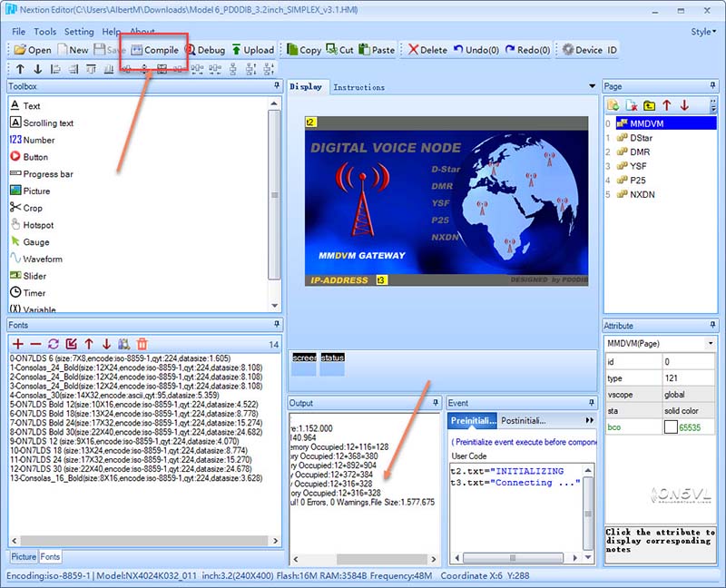Select the Slider component in Toolbox

pyautogui.click(x=28, y=276)
